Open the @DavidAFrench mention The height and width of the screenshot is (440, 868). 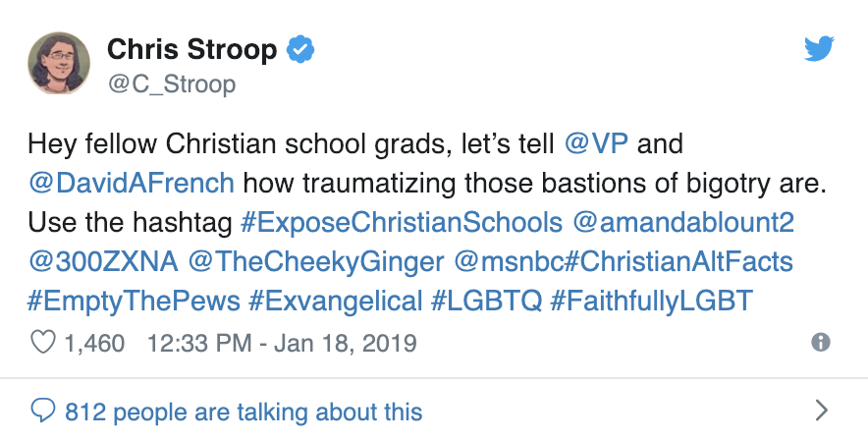coord(132,184)
